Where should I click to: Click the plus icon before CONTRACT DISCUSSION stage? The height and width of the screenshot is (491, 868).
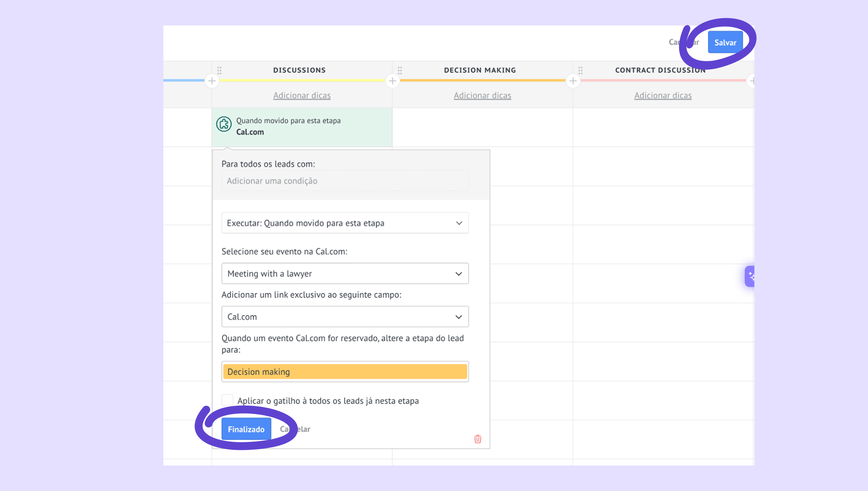pyautogui.click(x=573, y=81)
